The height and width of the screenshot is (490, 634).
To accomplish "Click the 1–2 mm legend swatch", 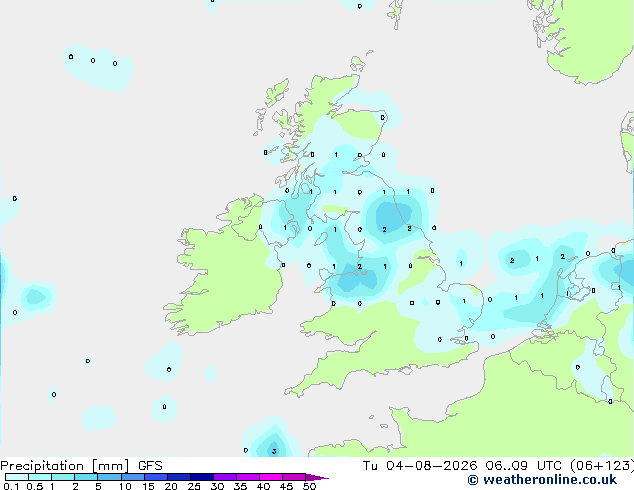I will (x=63, y=477).
